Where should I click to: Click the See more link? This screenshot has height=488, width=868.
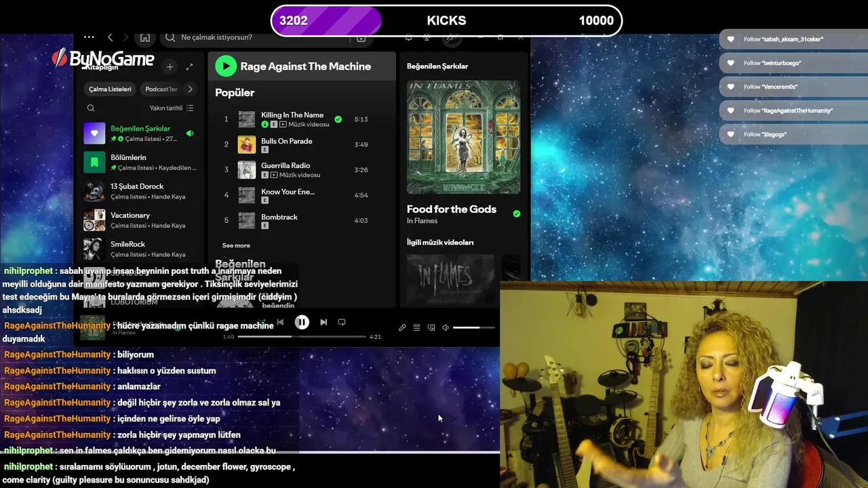pyautogui.click(x=236, y=245)
